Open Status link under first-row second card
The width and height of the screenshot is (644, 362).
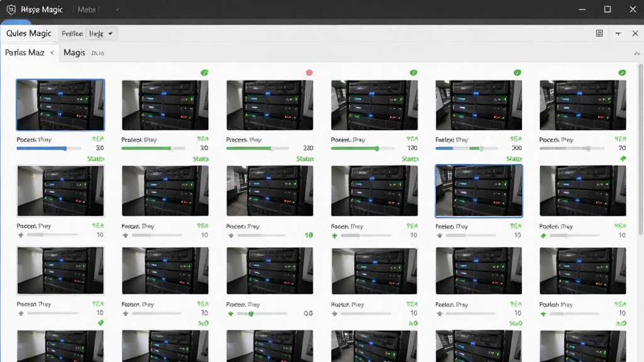pos(201,159)
